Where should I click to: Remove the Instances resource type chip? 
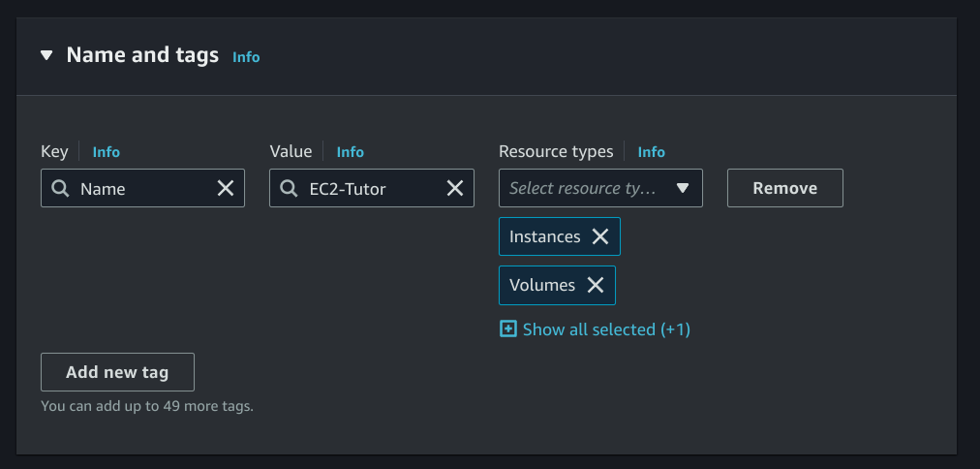600,236
